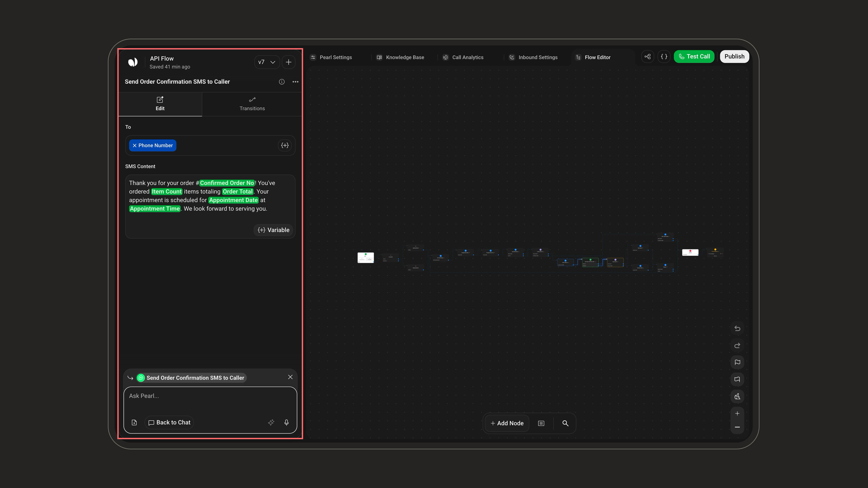
Task: Undo the last canvas action
Action: tap(737, 328)
